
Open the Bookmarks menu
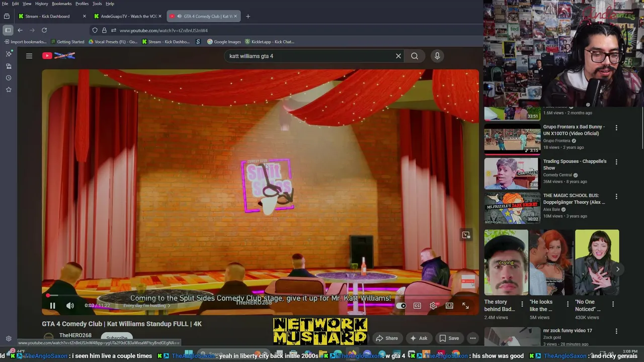62,4
